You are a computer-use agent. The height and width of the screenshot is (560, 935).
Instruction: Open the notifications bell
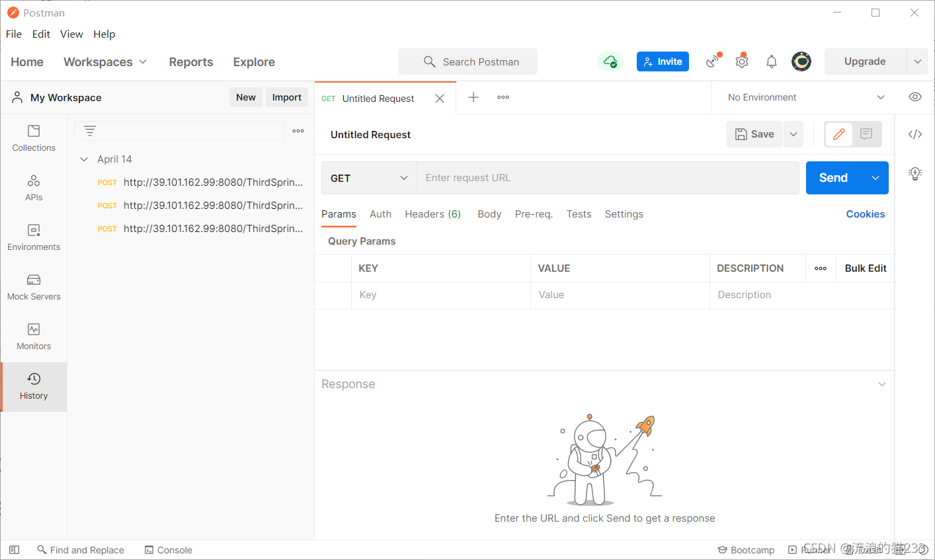771,61
